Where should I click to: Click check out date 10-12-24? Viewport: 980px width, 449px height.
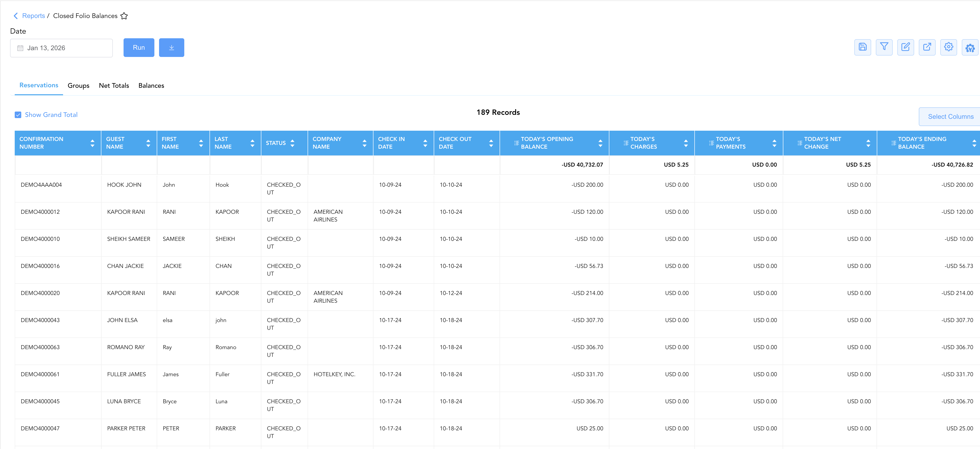pyautogui.click(x=451, y=293)
